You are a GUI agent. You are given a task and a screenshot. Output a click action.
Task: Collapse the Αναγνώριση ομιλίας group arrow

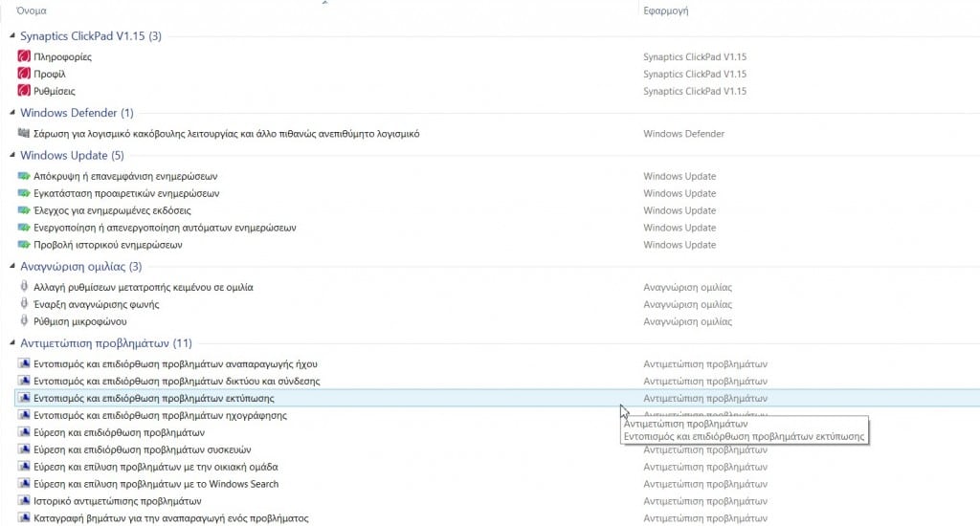(x=11, y=266)
